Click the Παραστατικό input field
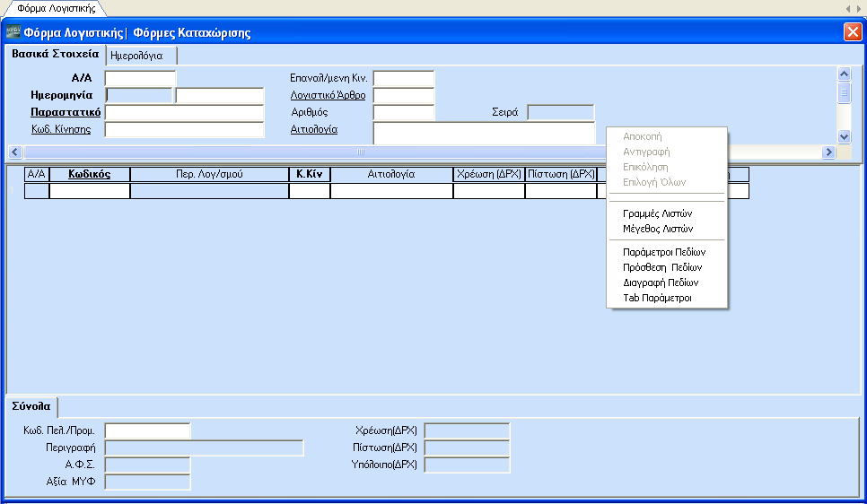867x504 pixels. coord(184,113)
